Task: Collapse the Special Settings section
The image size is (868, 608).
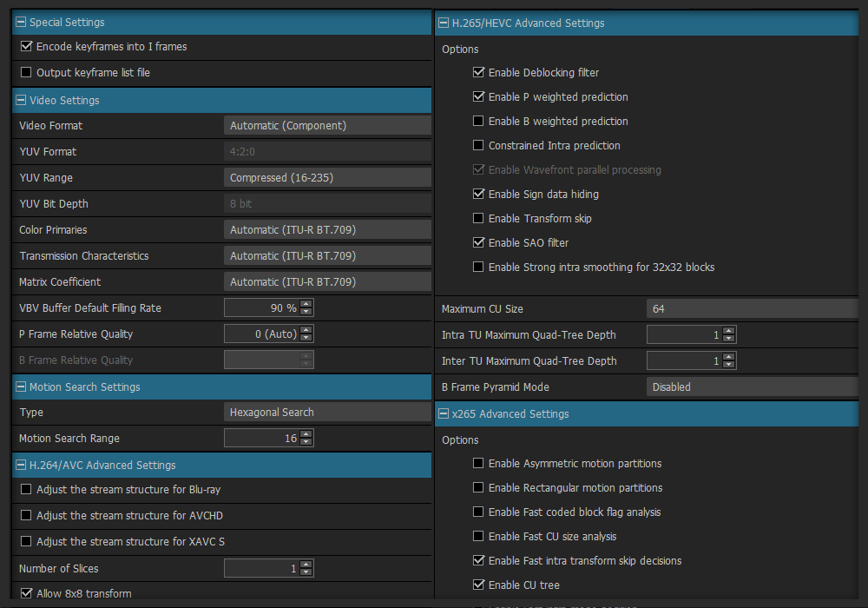Action: point(21,23)
